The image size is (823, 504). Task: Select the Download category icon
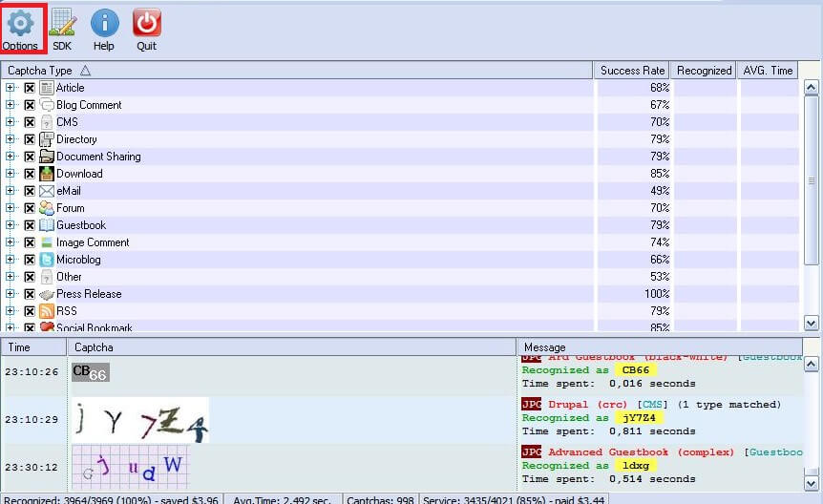(47, 174)
